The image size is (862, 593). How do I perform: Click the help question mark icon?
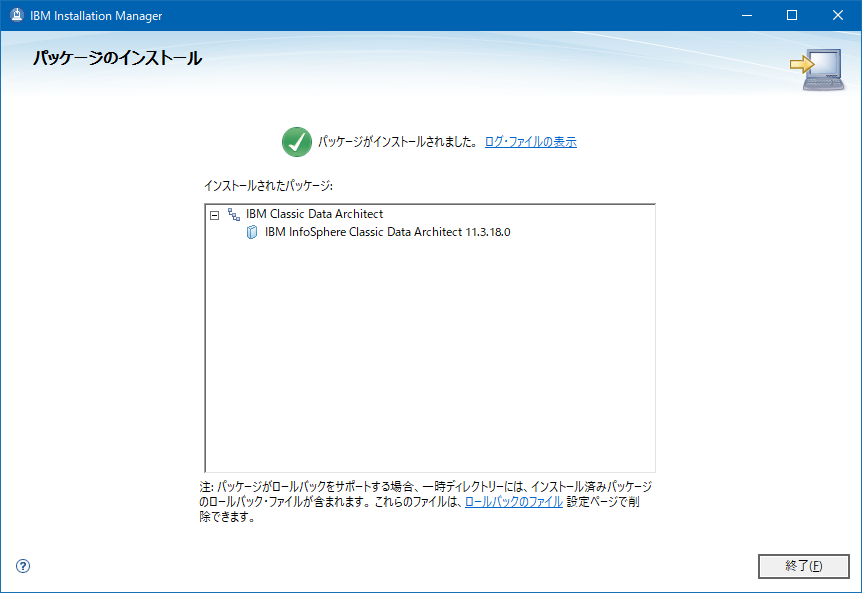tap(23, 566)
